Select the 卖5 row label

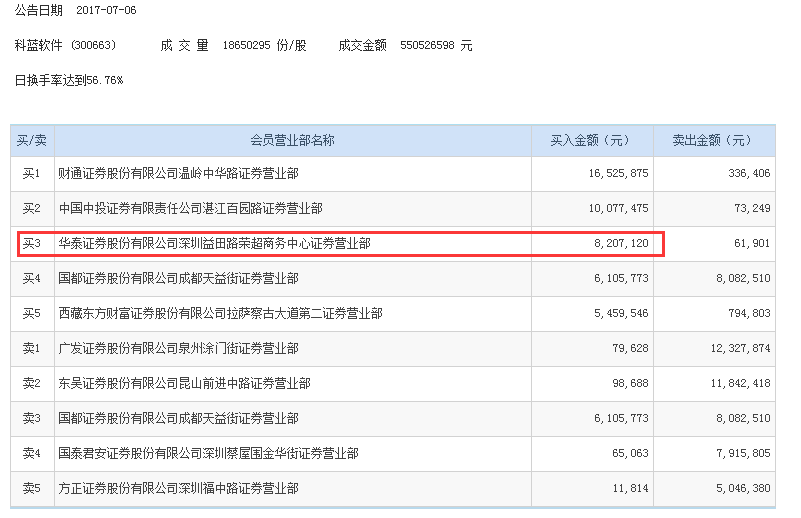point(32,488)
